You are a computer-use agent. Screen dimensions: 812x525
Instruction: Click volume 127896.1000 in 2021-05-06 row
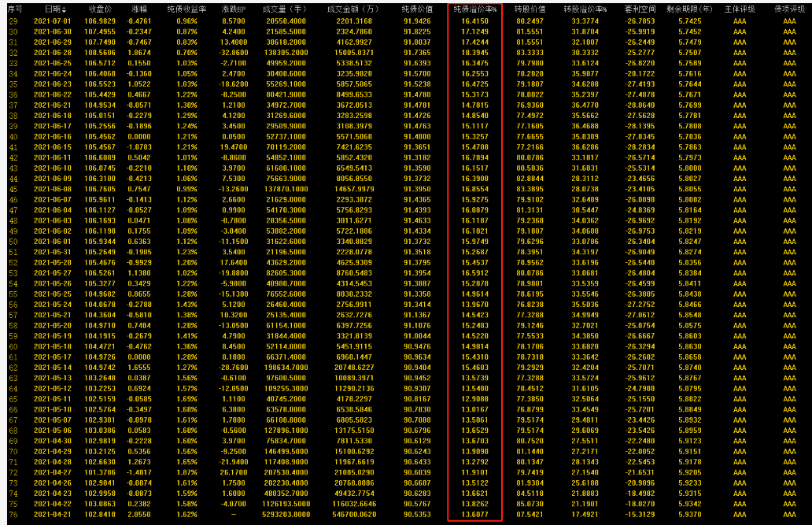286,431
